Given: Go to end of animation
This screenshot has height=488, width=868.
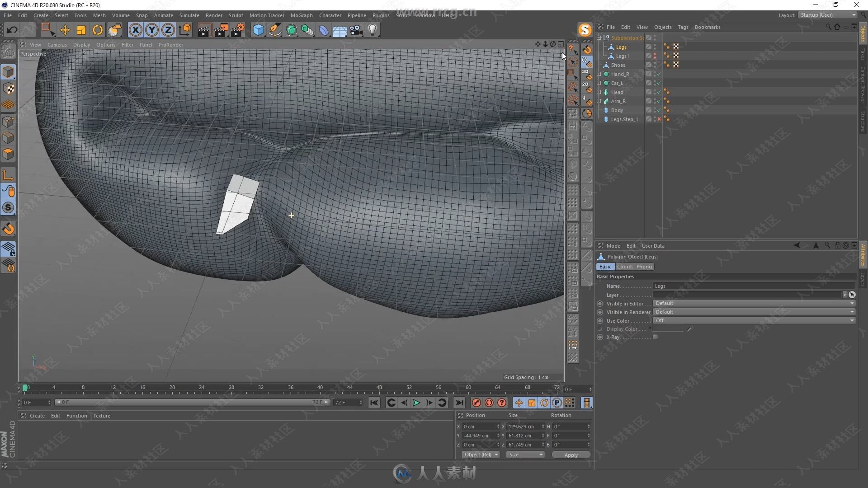Looking at the screenshot, I should (459, 403).
